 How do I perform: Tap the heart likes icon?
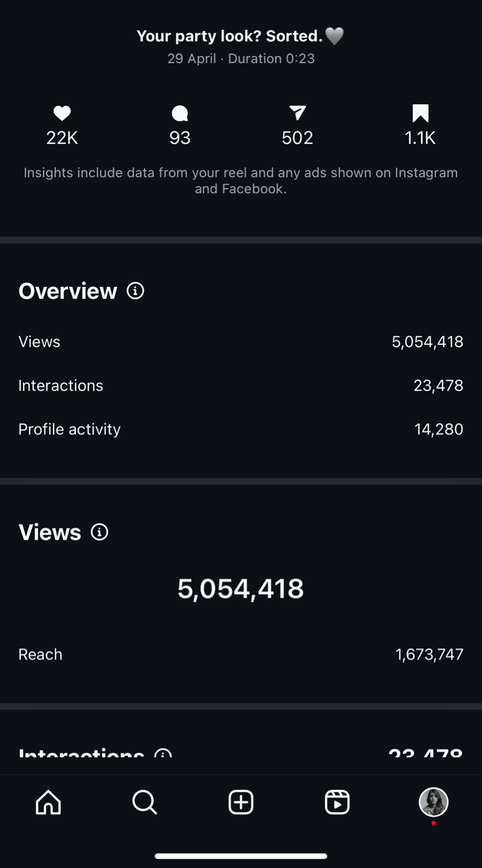coord(62,113)
